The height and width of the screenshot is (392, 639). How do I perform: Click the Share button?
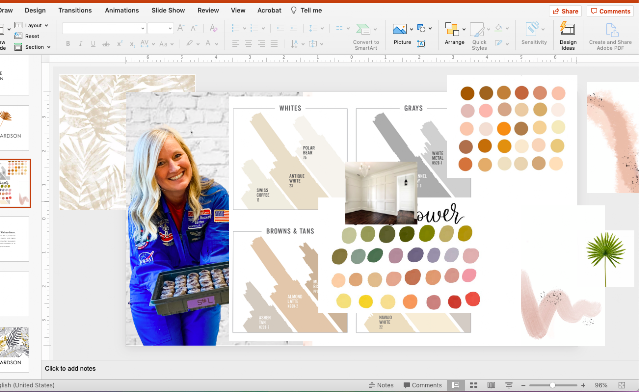point(565,11)
